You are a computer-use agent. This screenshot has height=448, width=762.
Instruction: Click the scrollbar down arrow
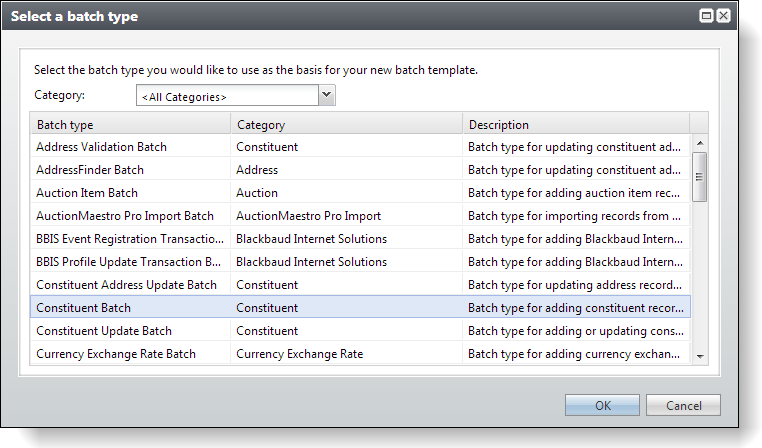pos(700,356)
